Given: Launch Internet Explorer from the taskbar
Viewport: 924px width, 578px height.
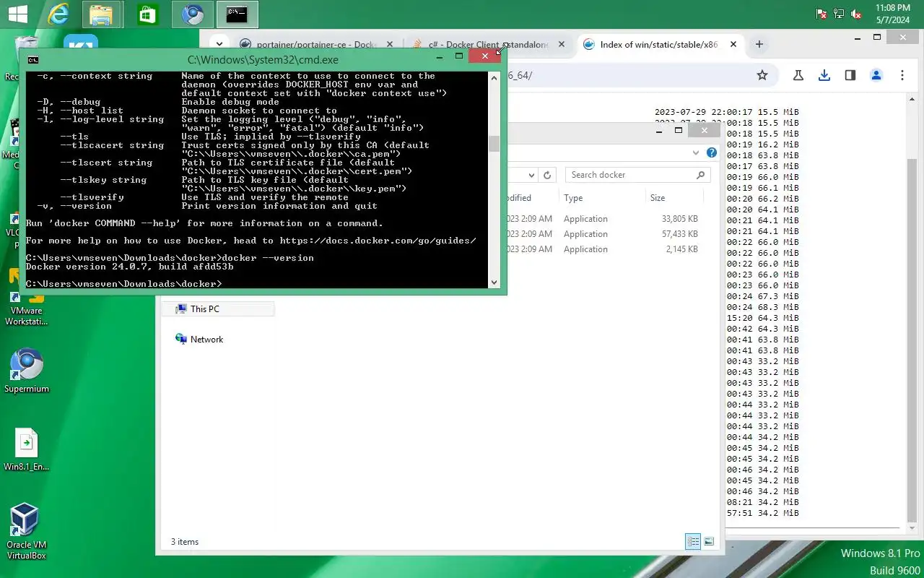Looking at the screenshot, I should pyautogui.click(x=58, y=14).
